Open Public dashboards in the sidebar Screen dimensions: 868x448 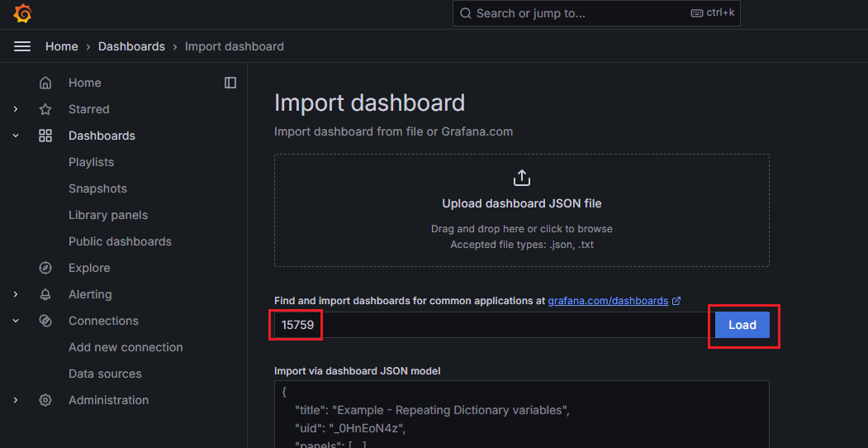(x=120, y=241)
